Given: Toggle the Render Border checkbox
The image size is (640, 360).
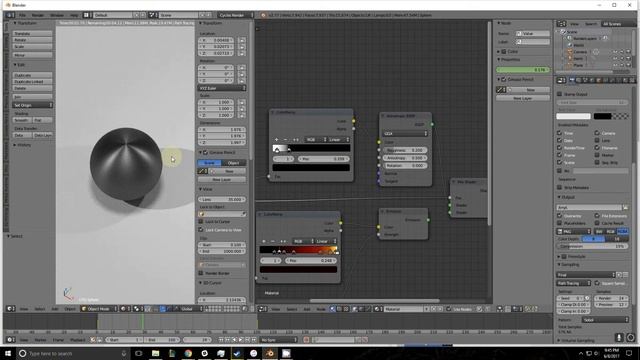Looking at the screenshot, I should tap(201, 273).
